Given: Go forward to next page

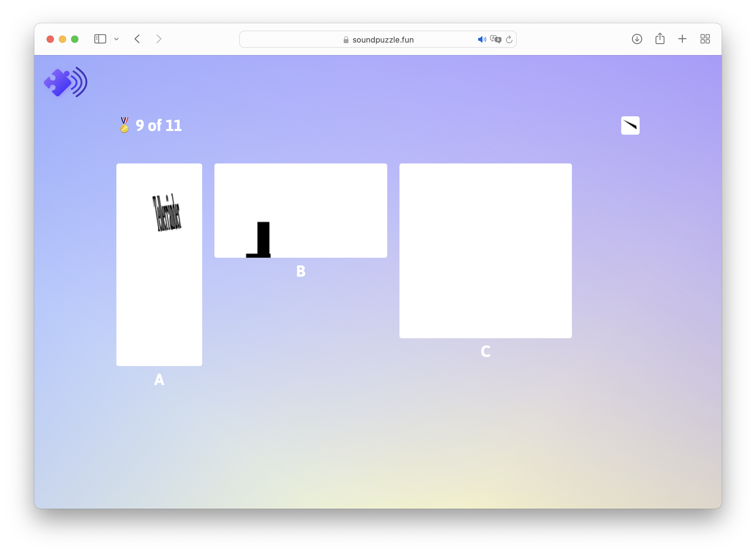Looking at the screenshot, I should 159,39.
